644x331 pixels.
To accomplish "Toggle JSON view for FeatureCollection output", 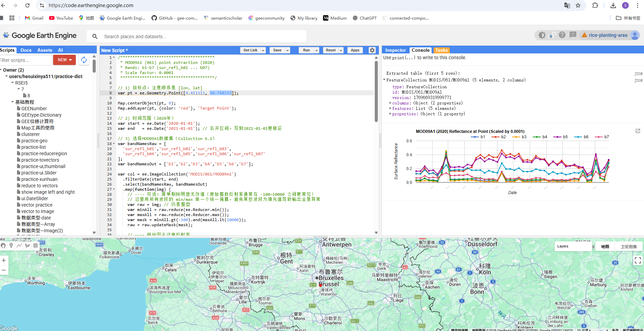I will point(638,80).
